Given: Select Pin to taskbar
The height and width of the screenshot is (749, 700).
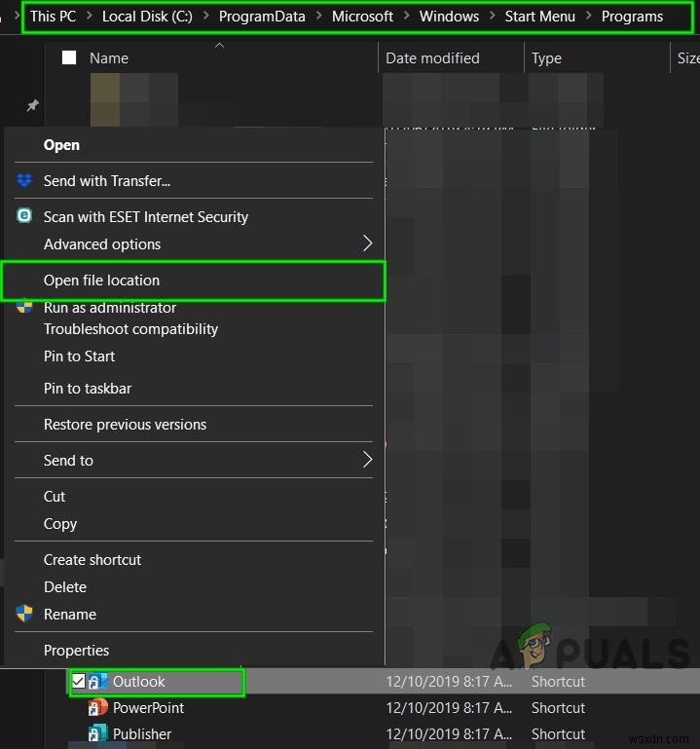Looking at the screenshot, I should pyautogui.click(x=88, y=389).
